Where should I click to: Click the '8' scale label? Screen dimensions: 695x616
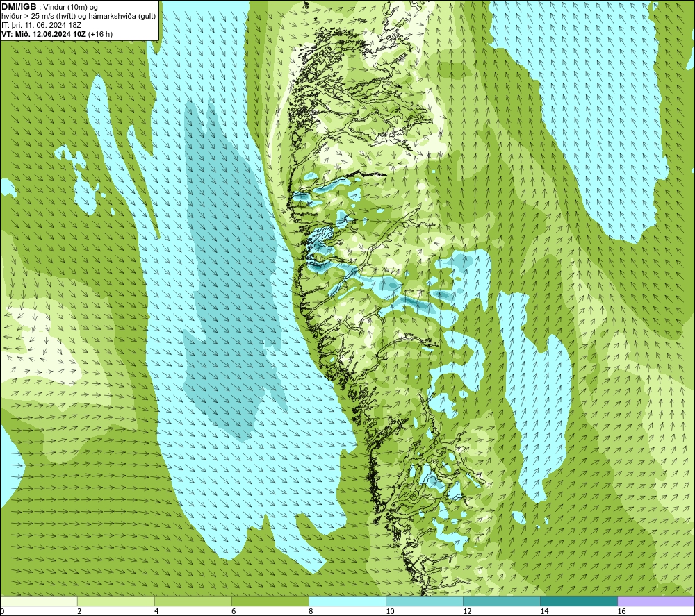pyautogui.click(x=311, y=611)
